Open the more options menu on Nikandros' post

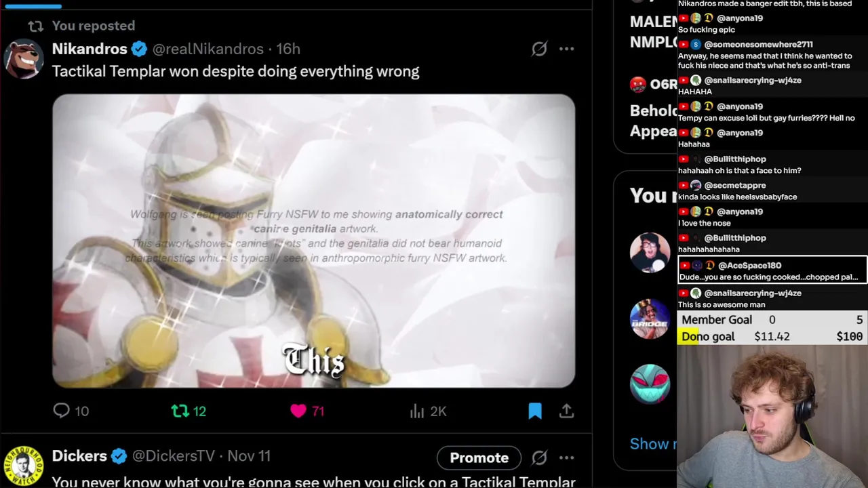(x=567, y=49)
